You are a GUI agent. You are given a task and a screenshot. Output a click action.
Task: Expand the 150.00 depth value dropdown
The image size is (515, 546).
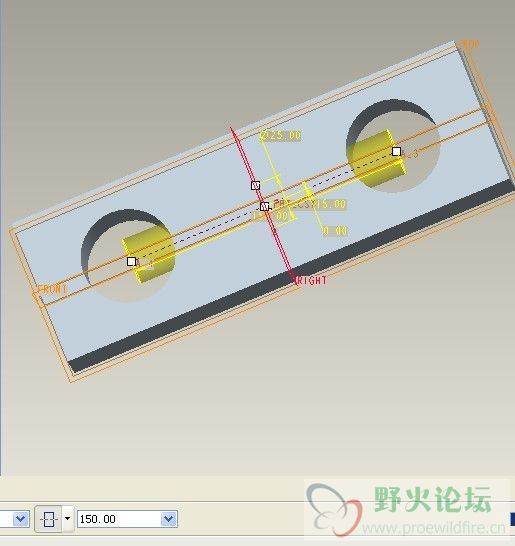pyautogui.click(x=169, y=519)
